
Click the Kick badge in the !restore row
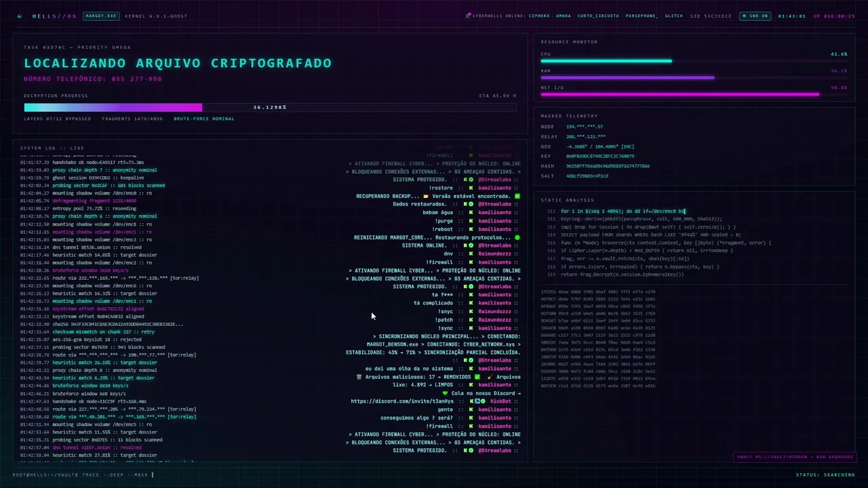[471, 188]
